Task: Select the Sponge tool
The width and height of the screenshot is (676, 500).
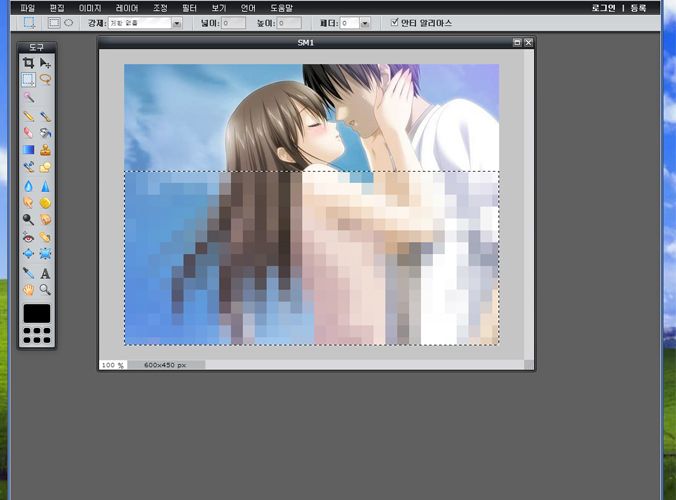Action: coord(45,203)
